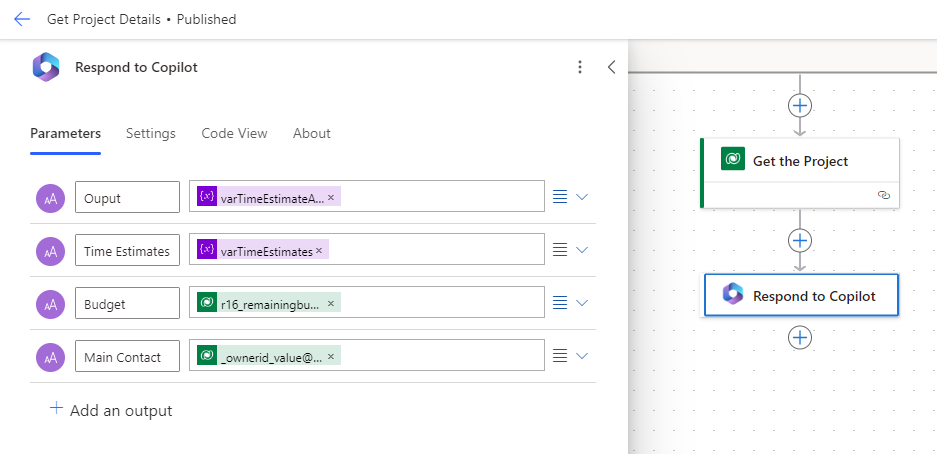Open the three-dot more options menu
Screen dimensions: 937x454
coord(580,67)
